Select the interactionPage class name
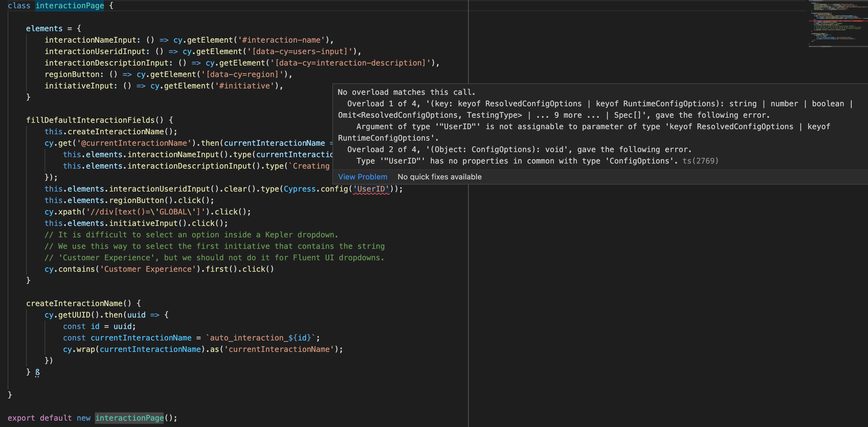Image resolution: width=868 pixels, height=427 pixels. [x=70, y=6]
